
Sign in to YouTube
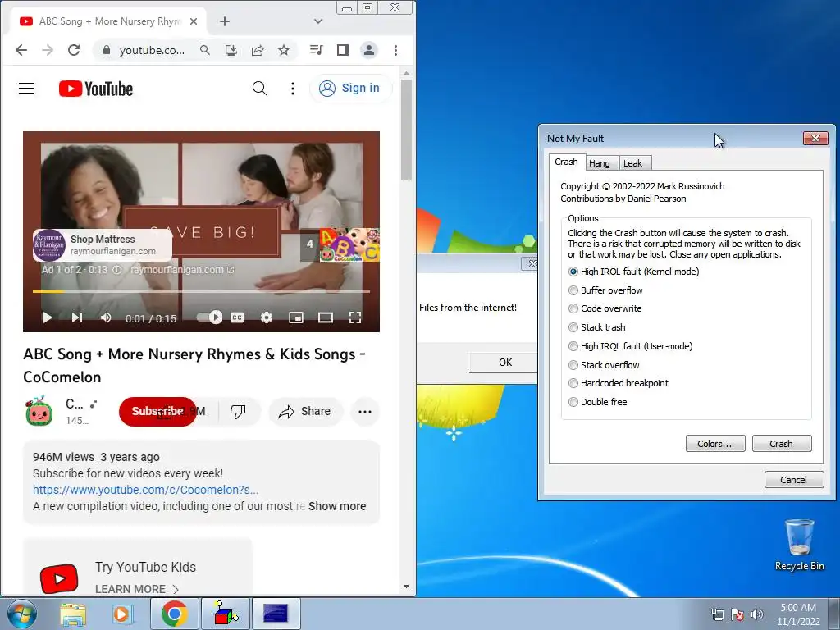point(350,89)
